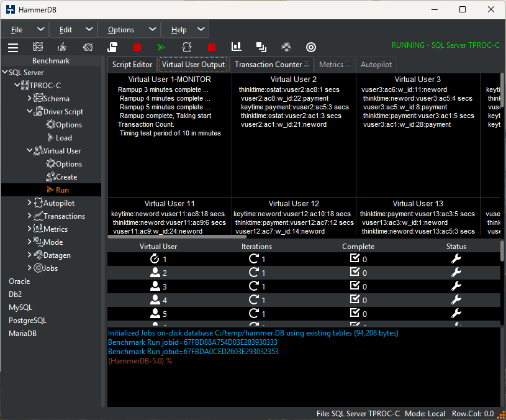Click Complete checkbox for virtual user 5
Screen dimensions: 506x420
tap(355, 314)
